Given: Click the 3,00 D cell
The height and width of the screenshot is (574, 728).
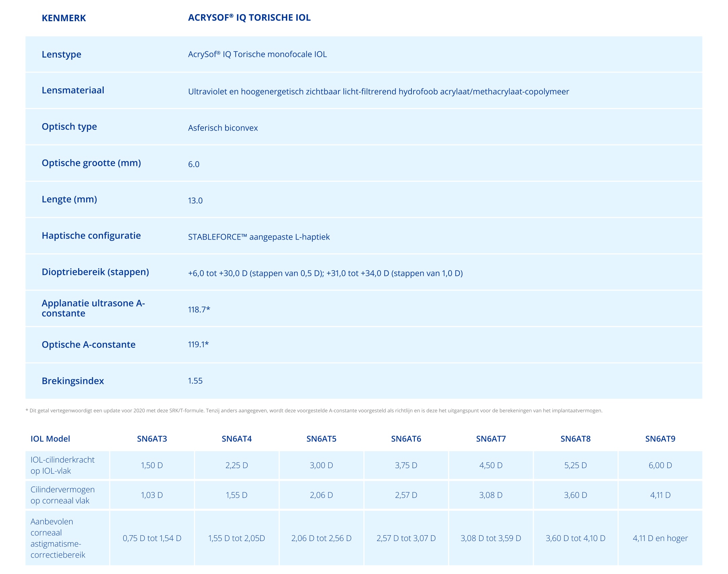Looking at the screenshot, I should click(x=322, y=465).
